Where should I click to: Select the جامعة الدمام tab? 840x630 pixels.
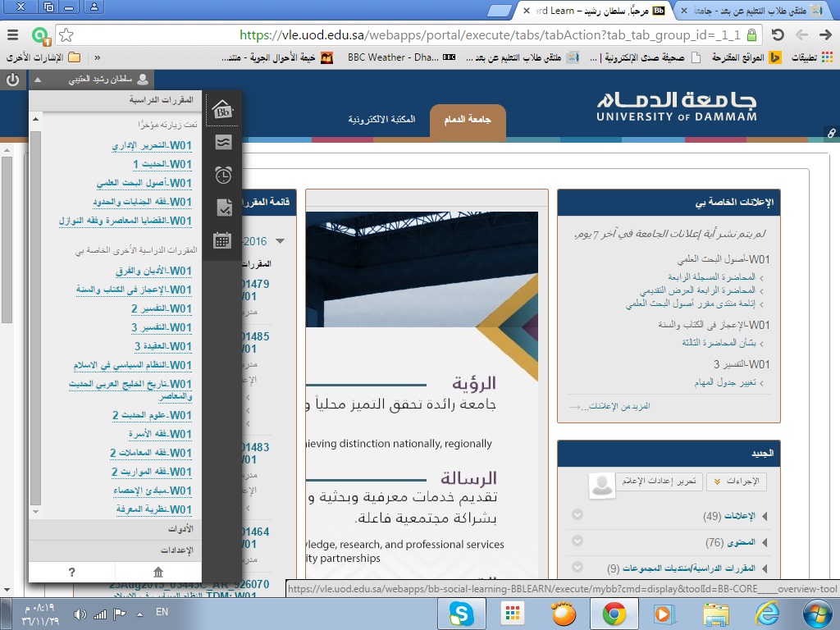[x=468, y=120]
